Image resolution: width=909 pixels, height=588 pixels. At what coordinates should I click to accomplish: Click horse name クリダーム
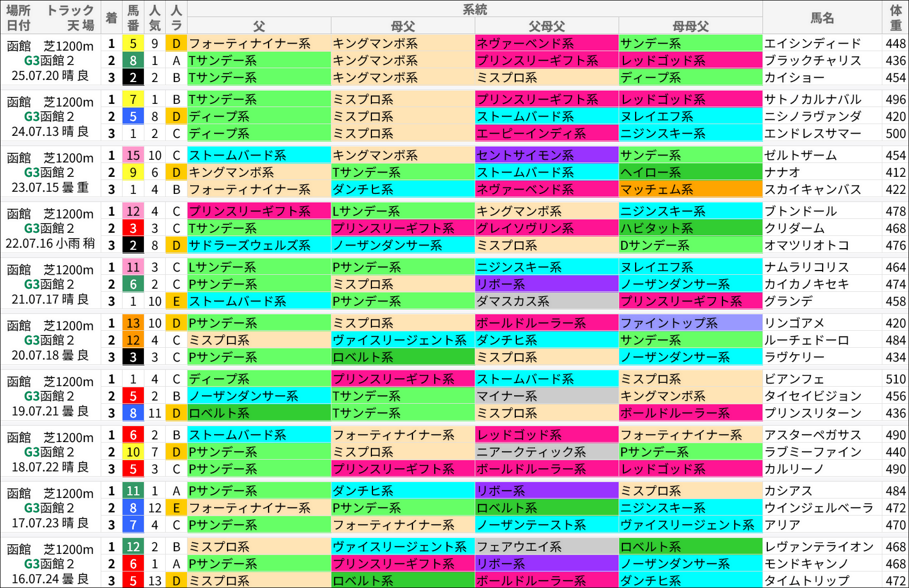pos(794,228)
